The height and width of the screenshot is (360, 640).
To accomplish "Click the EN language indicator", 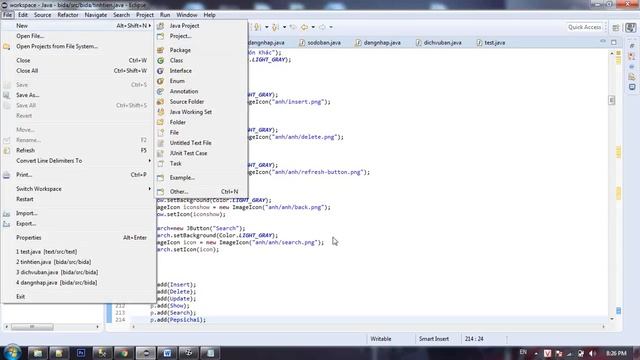I will [x=523, y=352].
